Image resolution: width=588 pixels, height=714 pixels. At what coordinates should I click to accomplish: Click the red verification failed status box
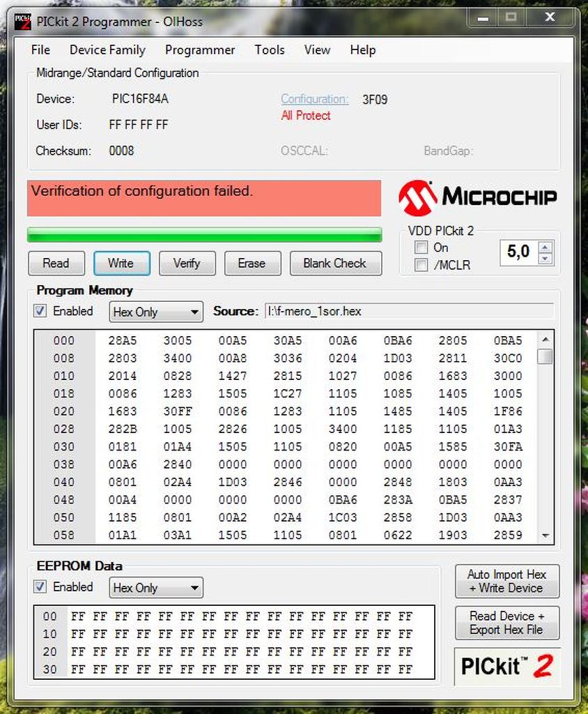pyautogui.click(x=204, y=198)
